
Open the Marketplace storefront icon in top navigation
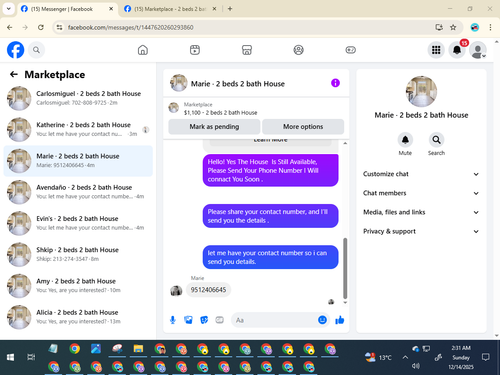[x=247, y=50]
